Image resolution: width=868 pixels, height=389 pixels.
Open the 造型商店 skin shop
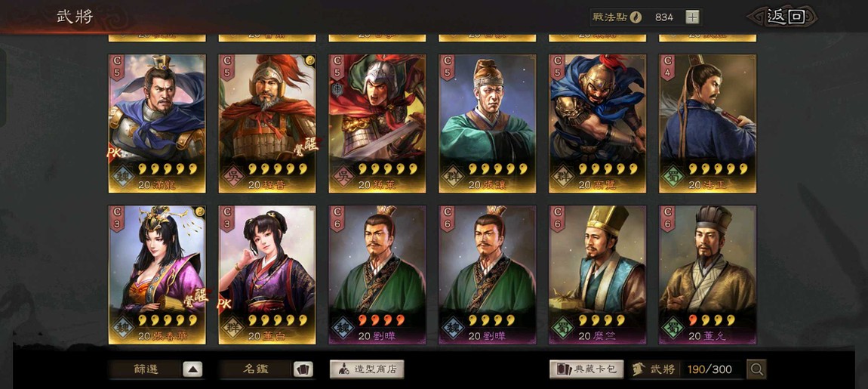(367, 369)
